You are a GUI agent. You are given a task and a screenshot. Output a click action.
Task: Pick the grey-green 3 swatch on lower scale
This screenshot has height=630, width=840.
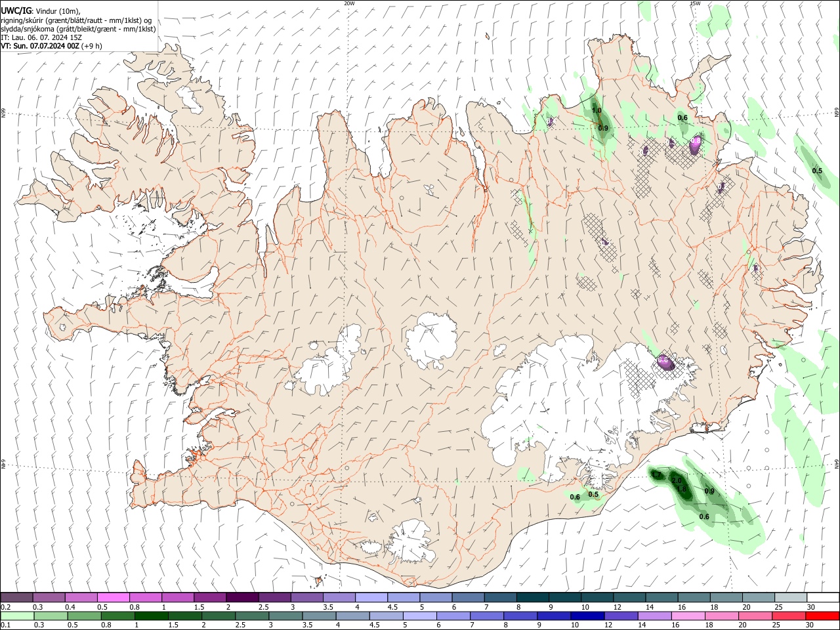coord(285,616)
